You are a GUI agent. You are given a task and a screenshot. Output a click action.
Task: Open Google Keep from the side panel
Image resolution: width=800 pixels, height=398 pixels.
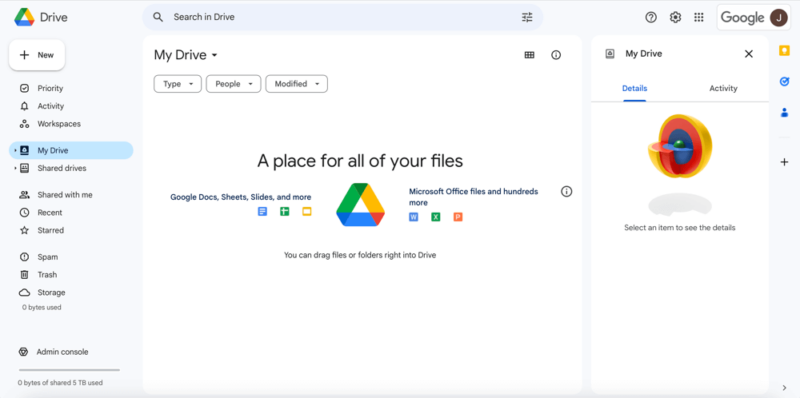[x=784, y=51]
